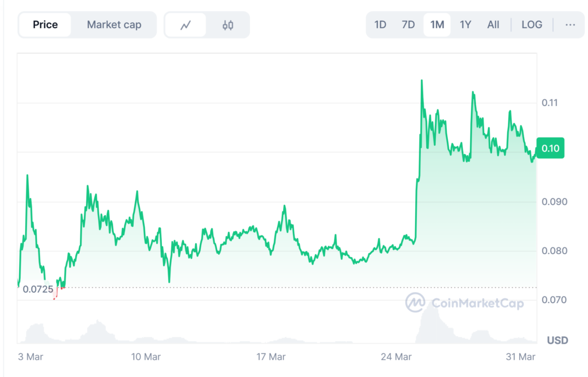Select the 1D time range
Viewport: 588px width, 377px height.
point(380,25)
